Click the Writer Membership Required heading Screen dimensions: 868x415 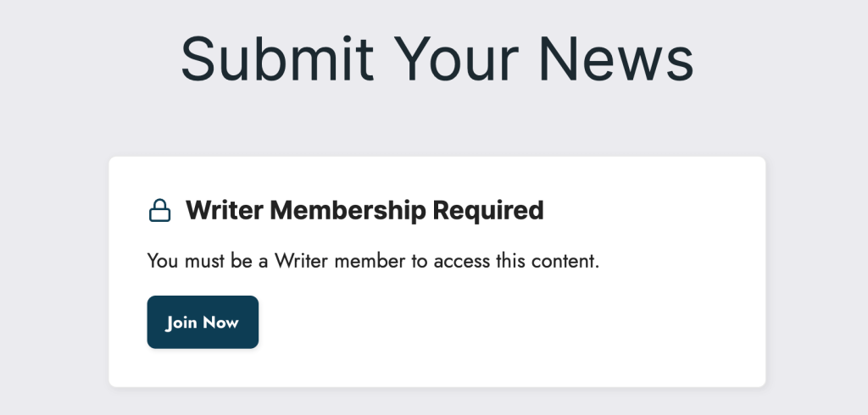[x=364, y=210]
